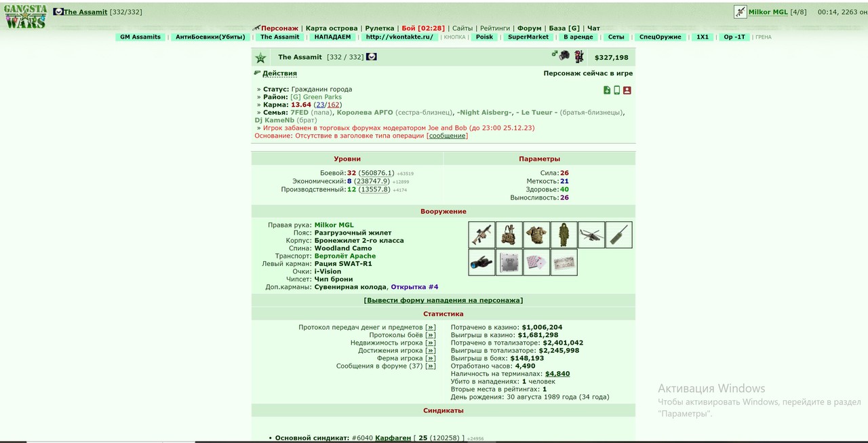Expand the money and items transfer protocol
Viewport: 868px width, 443px height.
[431, 327]
